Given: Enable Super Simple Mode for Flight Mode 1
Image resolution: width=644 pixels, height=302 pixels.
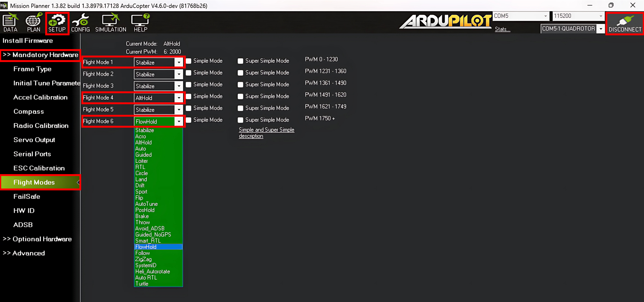Looking at the screenshot, I should pyautogui.click(x=241, y=61).
